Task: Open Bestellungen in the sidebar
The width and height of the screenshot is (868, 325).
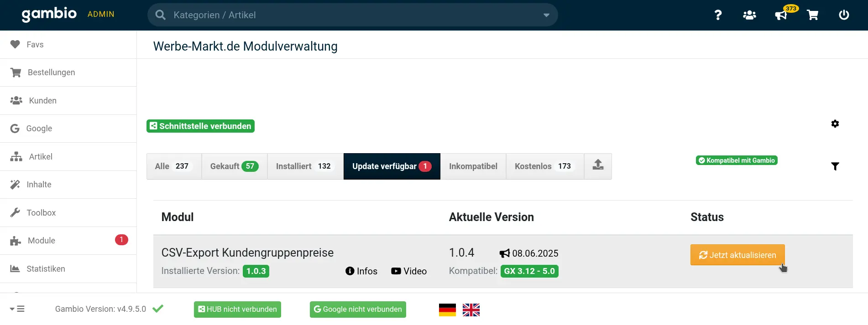Action: pos(68,72)
